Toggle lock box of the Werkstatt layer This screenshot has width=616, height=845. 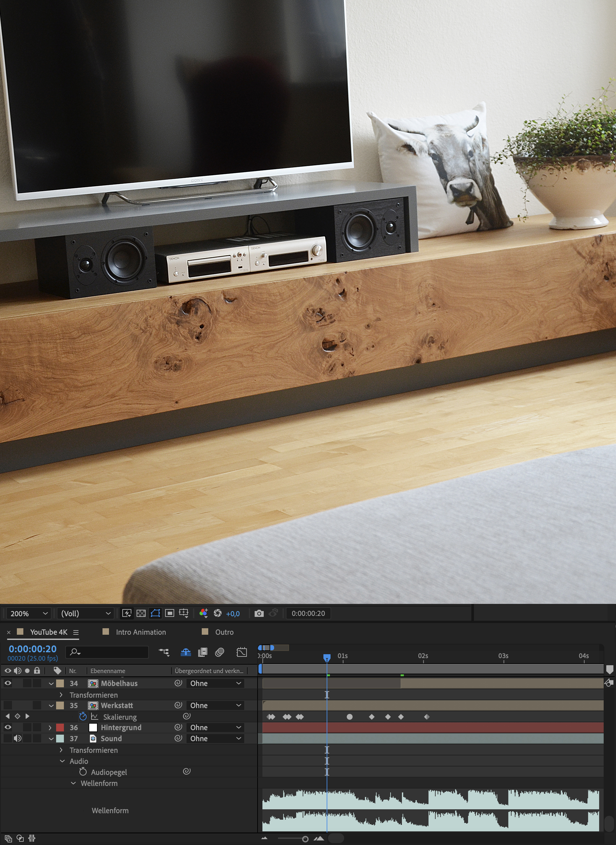[x=37, y=705]
